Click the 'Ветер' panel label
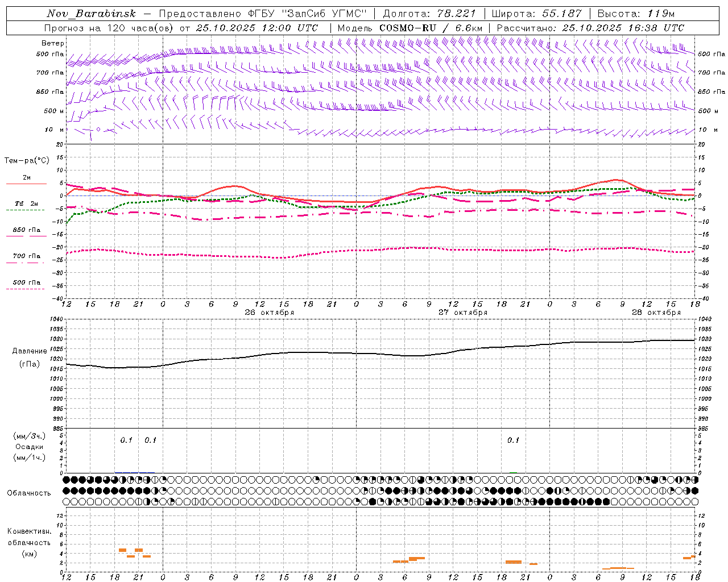This screenshot has height=582, width=728. point(53,43)
